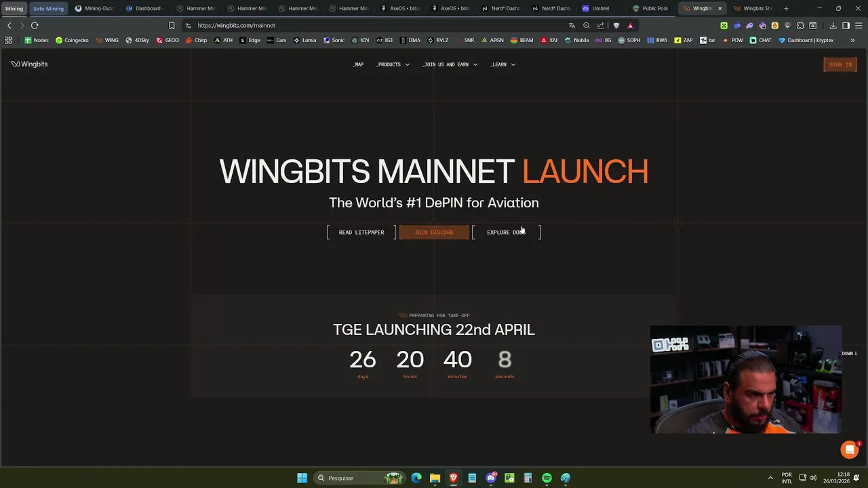Collapse the Mining tab group

click(14, 8)
